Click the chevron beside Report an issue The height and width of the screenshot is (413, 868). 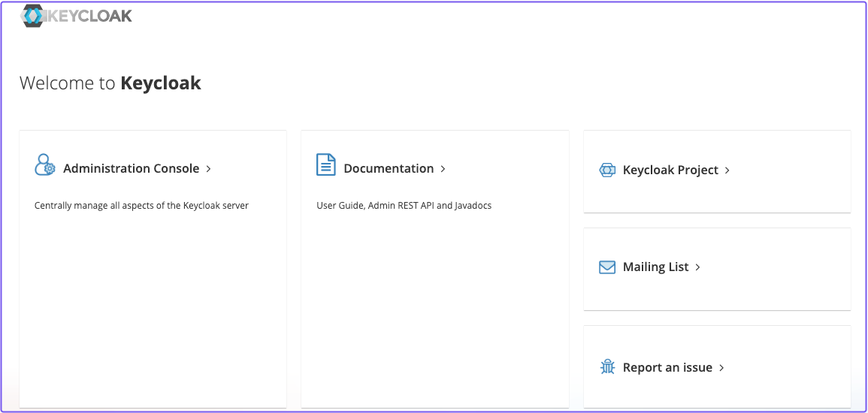coord(721,368)
